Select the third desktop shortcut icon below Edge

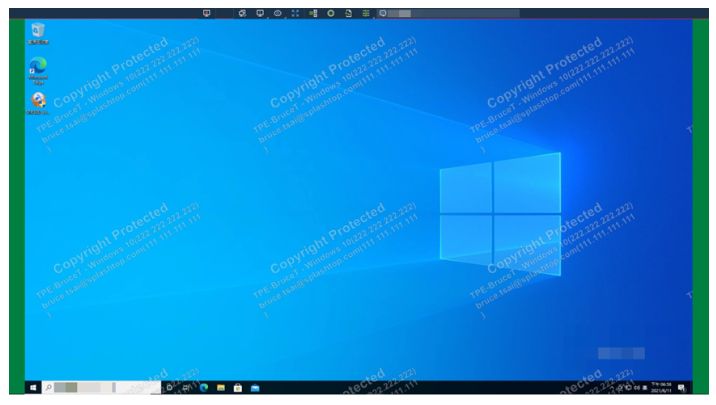[x=38, y=103]
